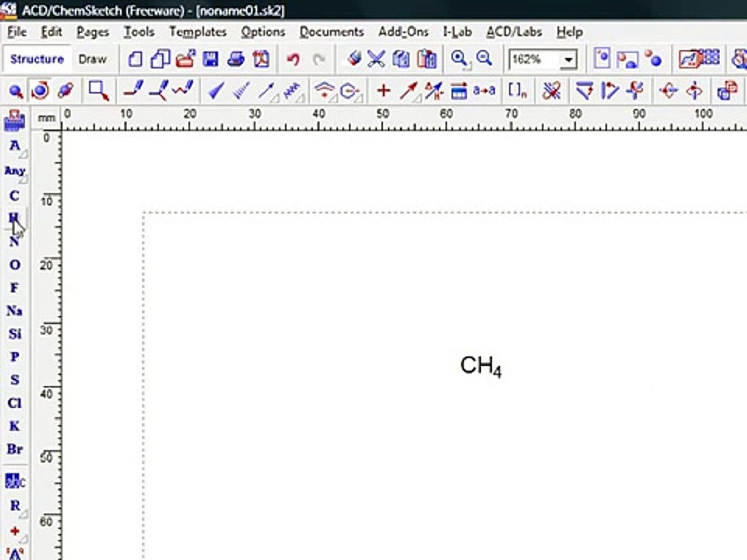Select the Down Stereo hashed bond tool
This screenshot has width=747, height=560.
(241, 91)
